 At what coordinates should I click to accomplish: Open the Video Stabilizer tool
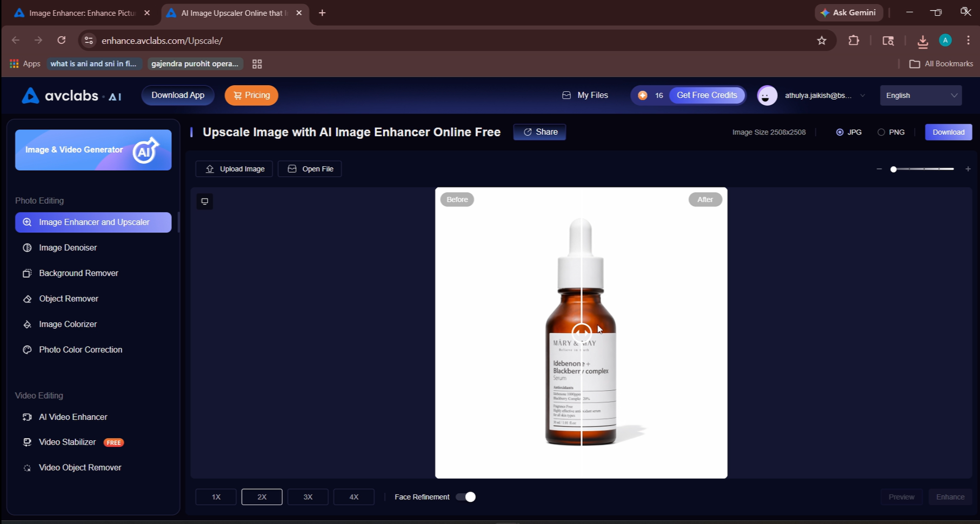(67, 442)
